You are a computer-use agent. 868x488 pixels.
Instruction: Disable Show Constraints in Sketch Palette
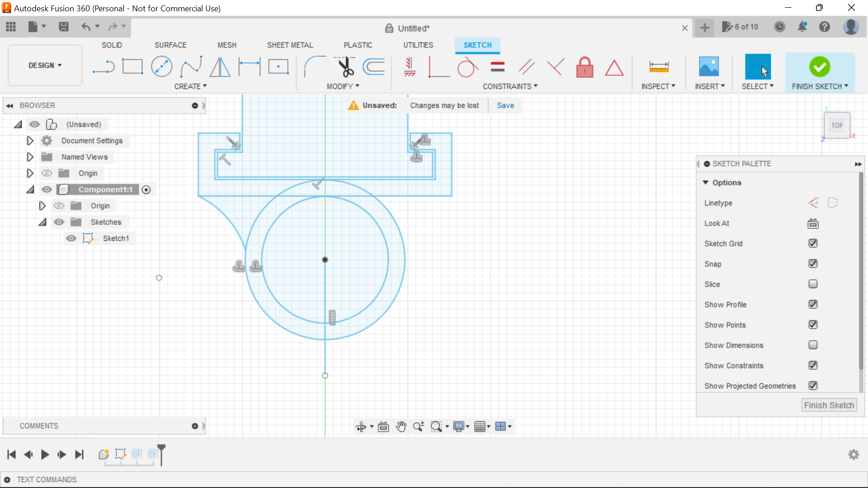(813, 365)
